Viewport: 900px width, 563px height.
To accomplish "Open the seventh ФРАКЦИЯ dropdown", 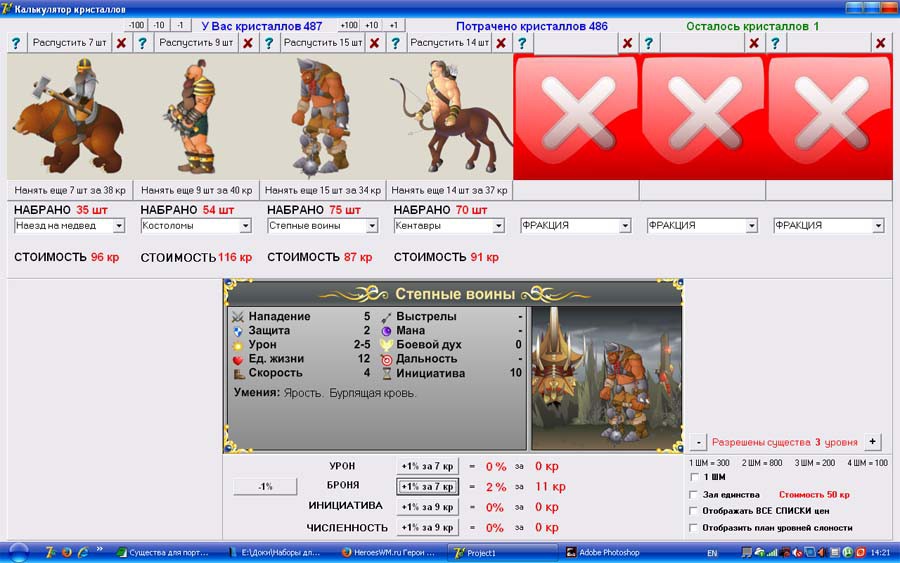I will pos(878,226).
